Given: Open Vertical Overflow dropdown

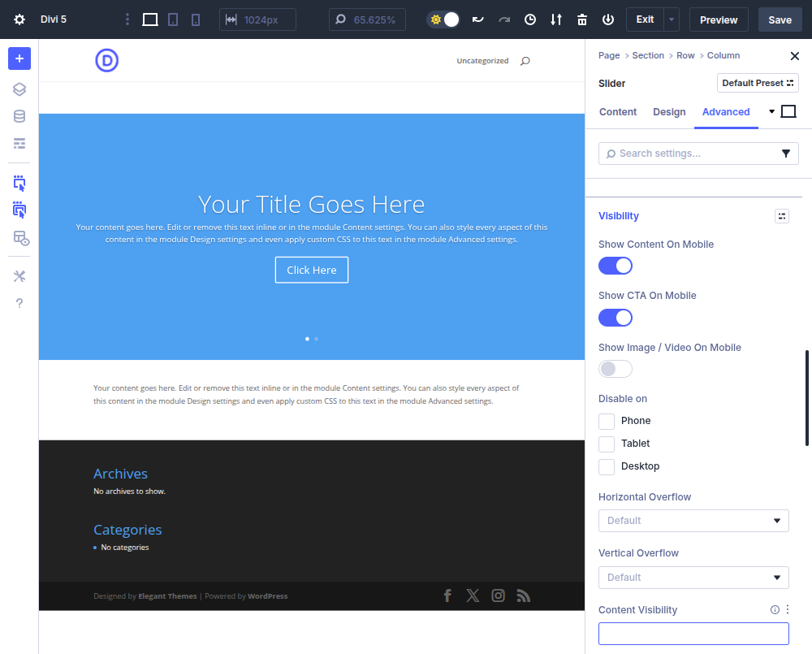Looking at the screenshot, I should pyautogui.click(x=693, y=578).
